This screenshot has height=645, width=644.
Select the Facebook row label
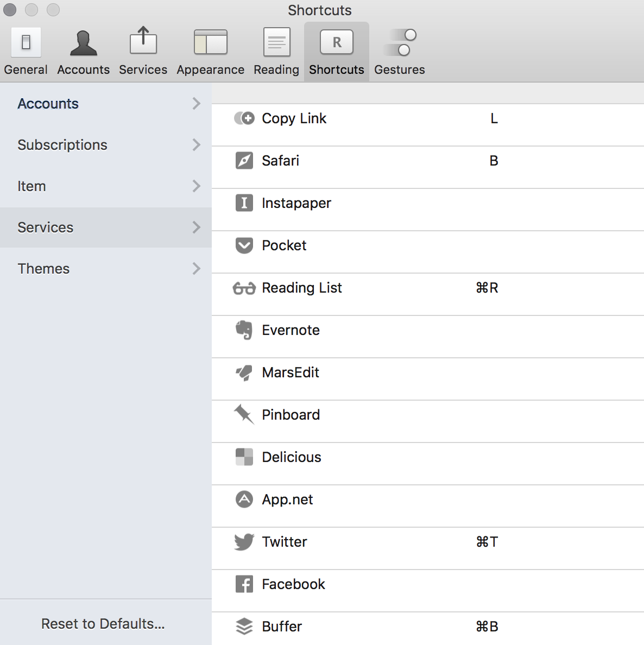coord(293,584)
